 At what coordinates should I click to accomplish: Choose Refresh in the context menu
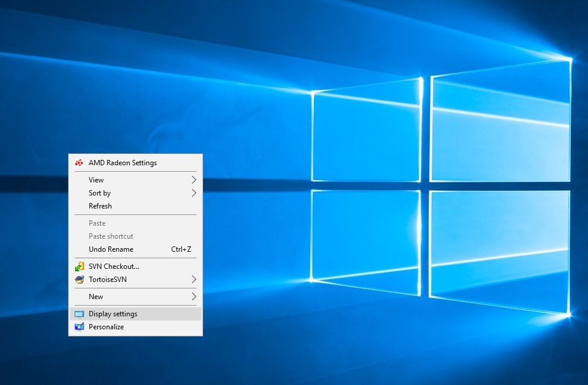136,206
